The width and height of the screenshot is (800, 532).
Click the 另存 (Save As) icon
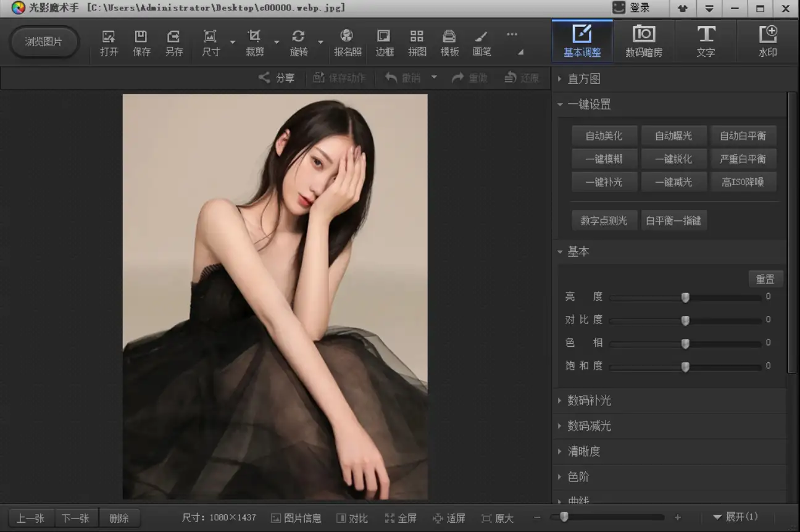pos(174,42)
